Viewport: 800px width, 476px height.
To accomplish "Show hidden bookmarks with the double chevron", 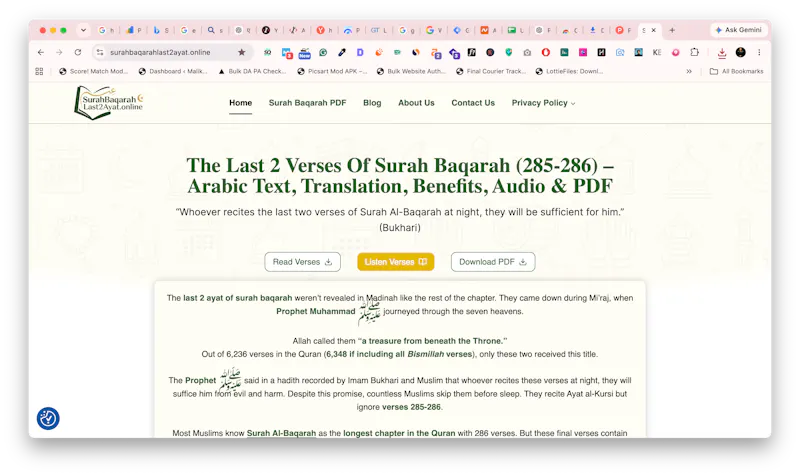I will (689, 71).
